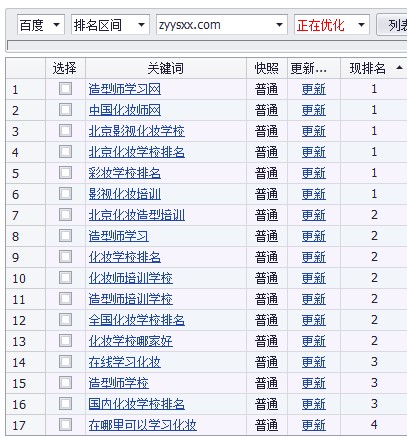Open the keyword 化妆学校哪家好
This screenshot has width=407, height=438.
[x=131, y=341]
